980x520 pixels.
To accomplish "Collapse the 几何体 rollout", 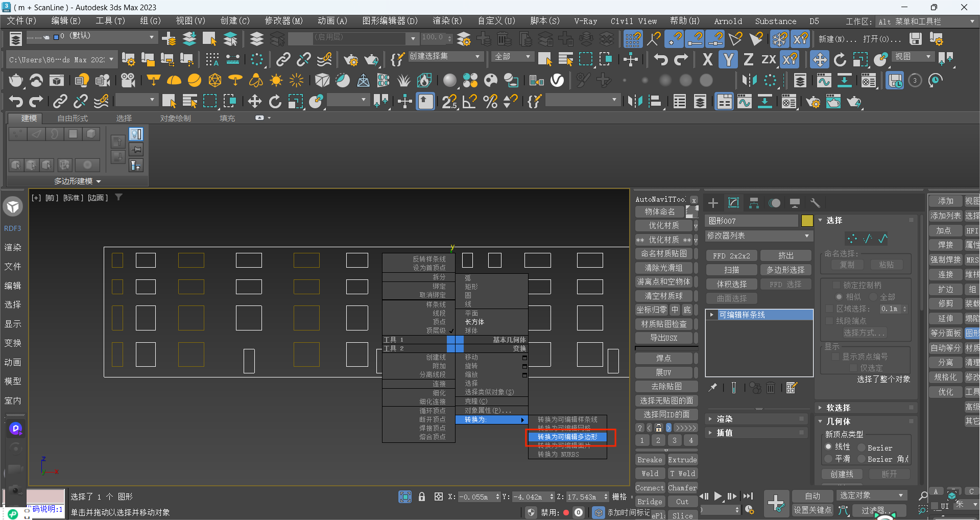I will point(867,421).
